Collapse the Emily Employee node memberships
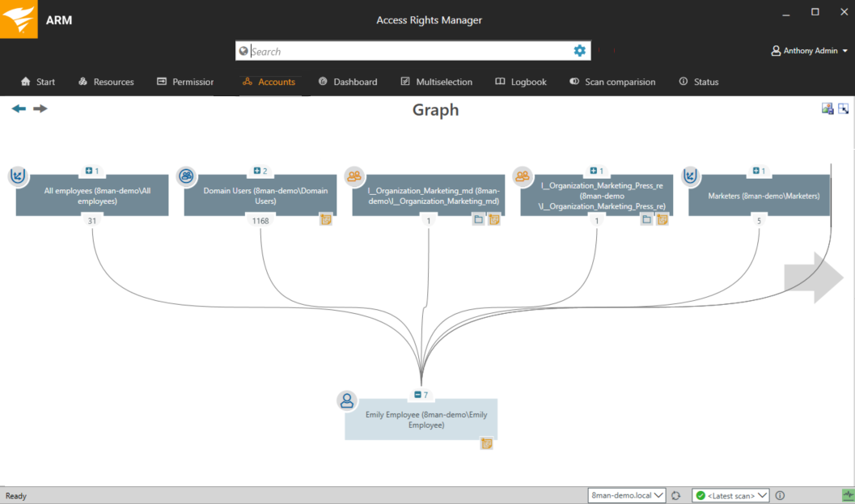The width and height of the screenshot is (855, 504). point(417,395)
